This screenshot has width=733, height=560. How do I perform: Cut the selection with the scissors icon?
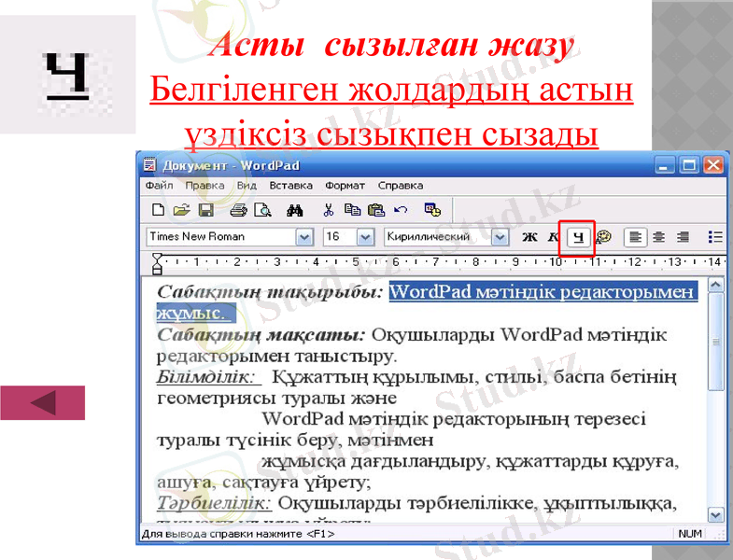point(328,210)
